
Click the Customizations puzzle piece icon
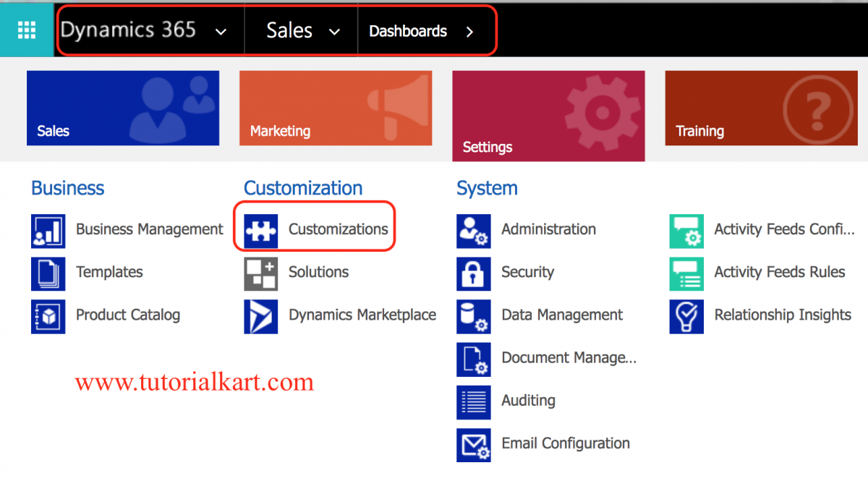(260, 230)
